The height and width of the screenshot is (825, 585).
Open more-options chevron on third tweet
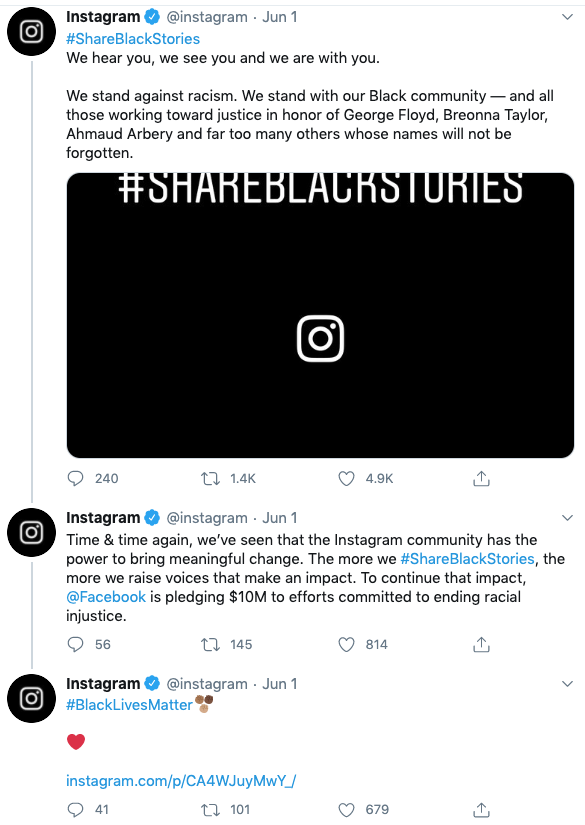click(x=567, y=684)
